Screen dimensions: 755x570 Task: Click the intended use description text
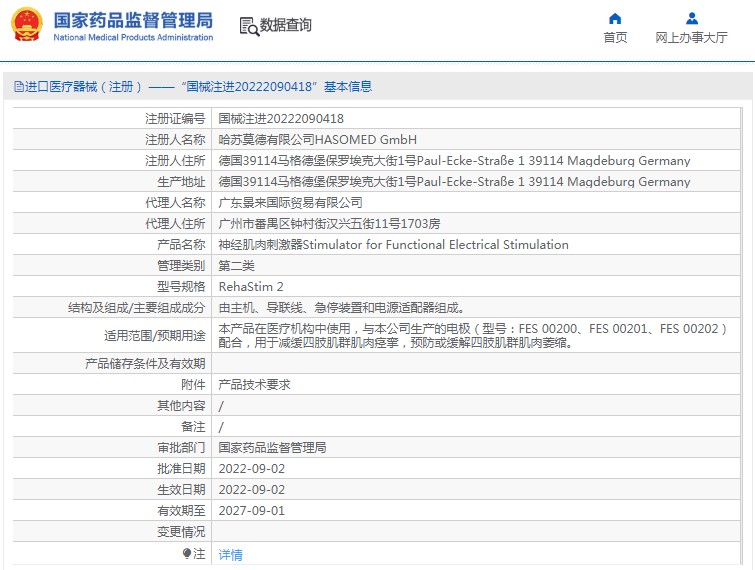click(x=472, y=336)
